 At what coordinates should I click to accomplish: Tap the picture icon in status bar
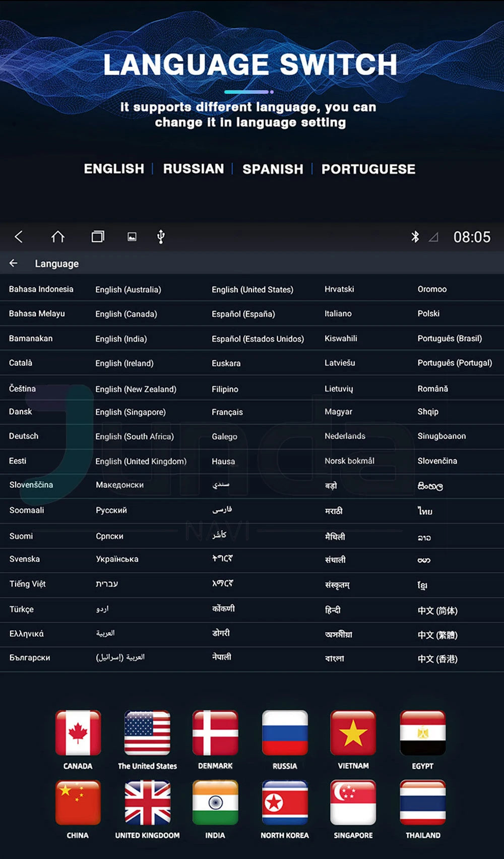132,237
